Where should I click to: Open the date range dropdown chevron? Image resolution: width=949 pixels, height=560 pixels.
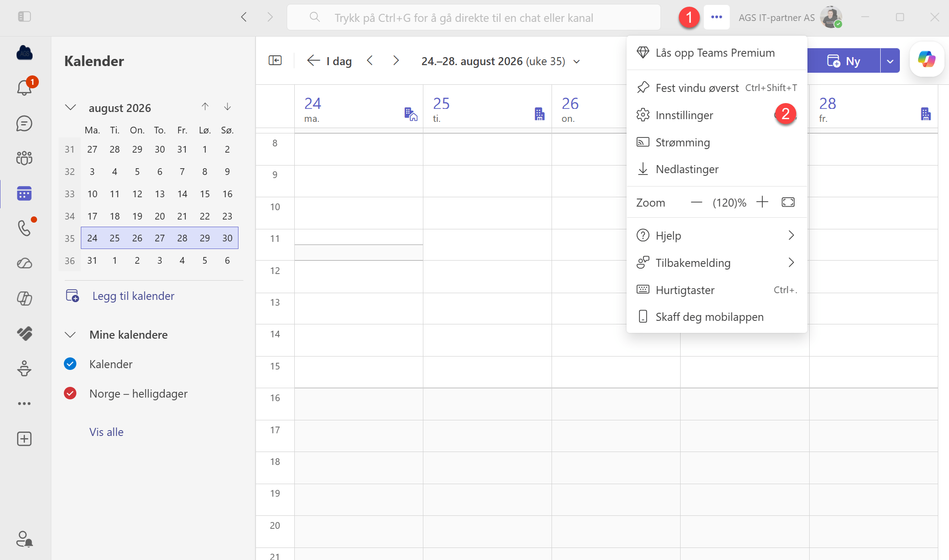[x=577, y=62]
